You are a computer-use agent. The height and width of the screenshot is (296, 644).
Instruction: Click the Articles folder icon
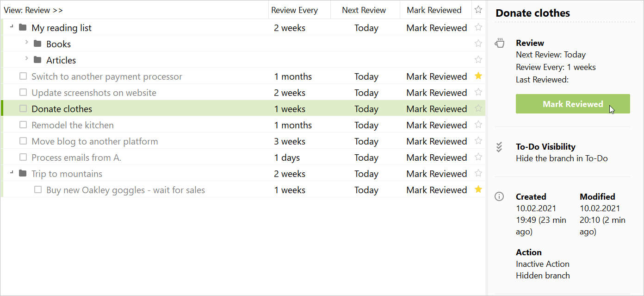(37, 60)
